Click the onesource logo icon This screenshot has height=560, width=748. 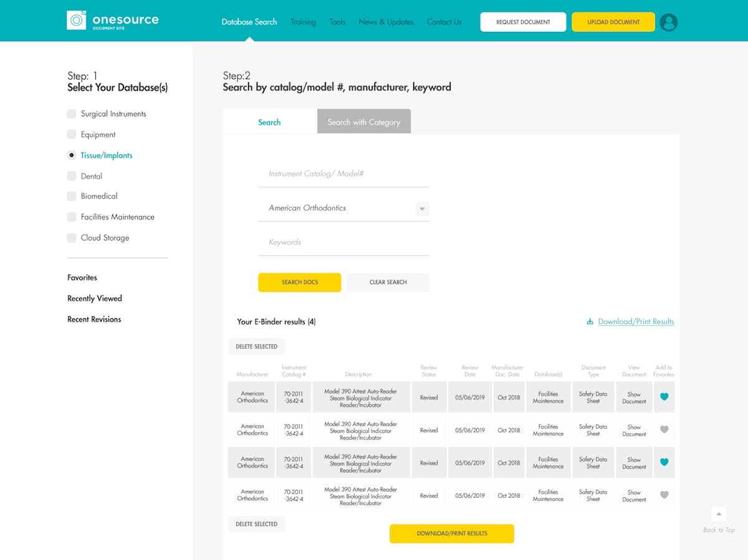pos(76,20)
